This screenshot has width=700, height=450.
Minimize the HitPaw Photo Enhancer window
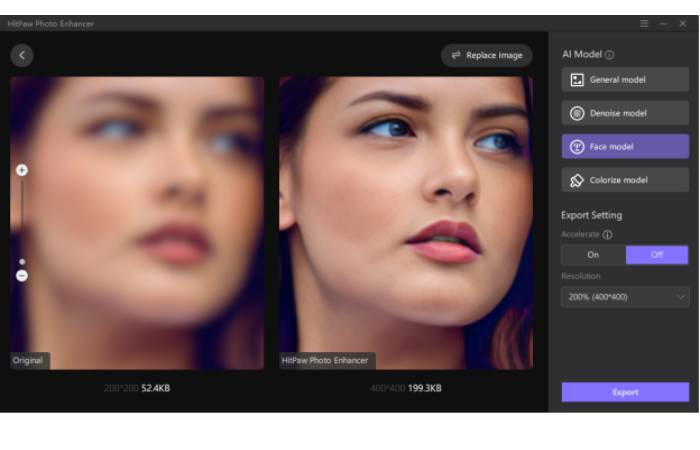(x=663, y=23)
